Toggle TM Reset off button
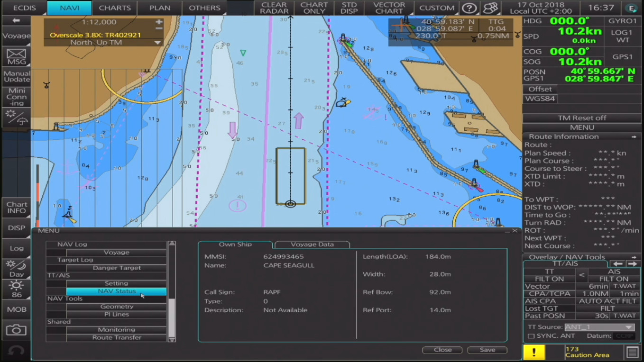644x362 pixels. [582, 118]
